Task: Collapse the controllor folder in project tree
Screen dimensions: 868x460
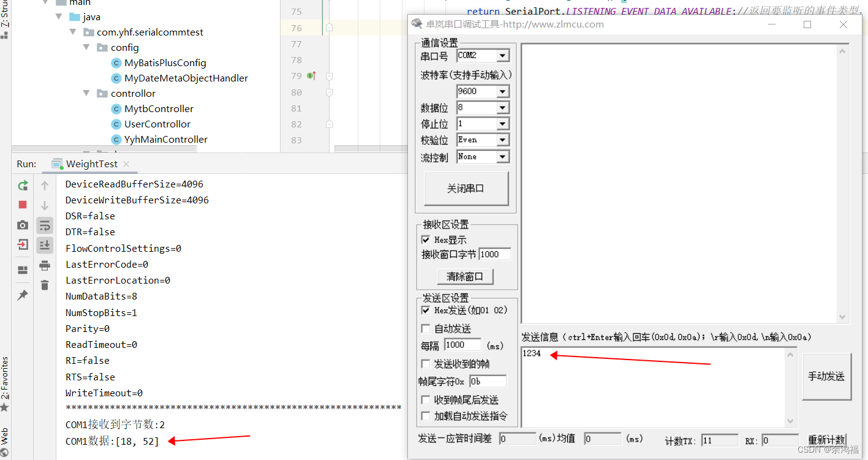Action: (87, 93)
